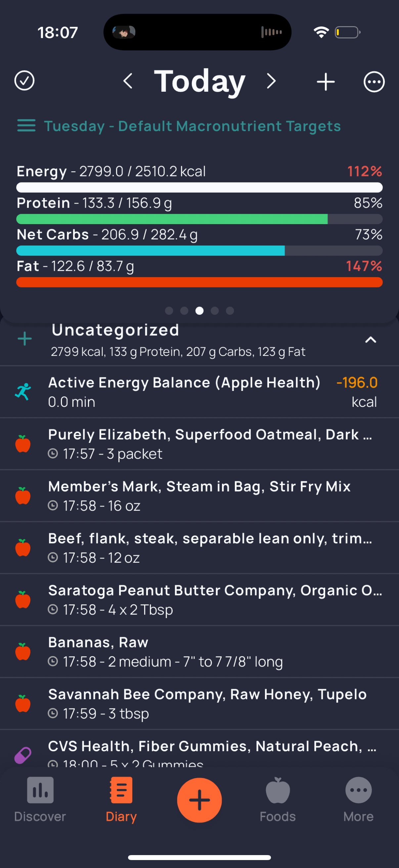Tap Tuesday - Default Macronutrient Targets link

pyautogui.click(x=192, y=126)
